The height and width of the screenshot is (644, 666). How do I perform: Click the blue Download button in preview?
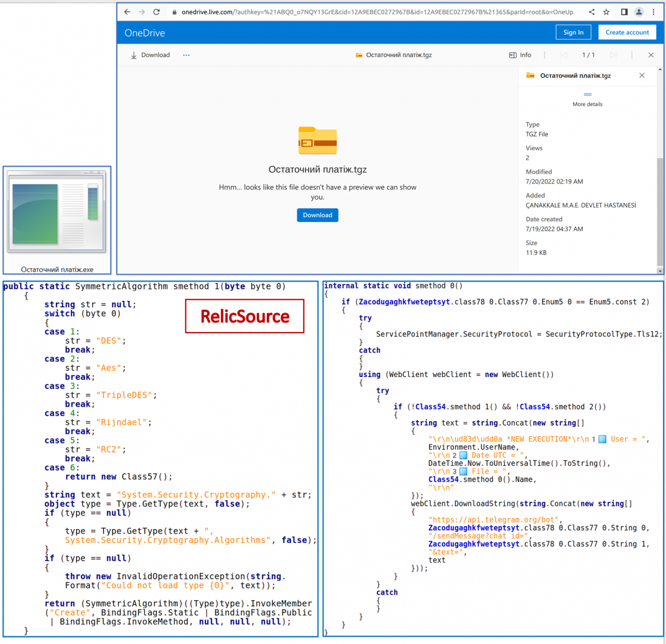tap(317, 215)
